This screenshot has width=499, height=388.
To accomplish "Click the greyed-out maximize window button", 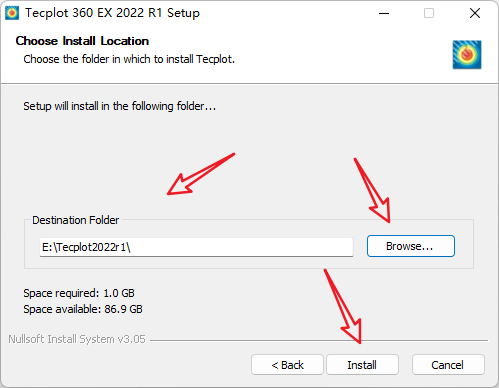I will coord(429,13).
